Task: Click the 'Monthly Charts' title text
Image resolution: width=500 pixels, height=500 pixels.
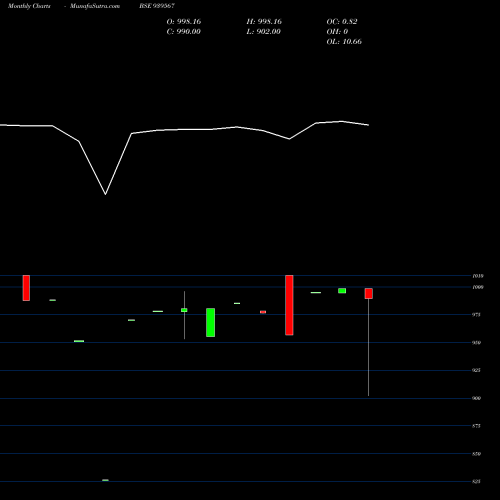Action: pyautogui.click(x=29, y=6)
